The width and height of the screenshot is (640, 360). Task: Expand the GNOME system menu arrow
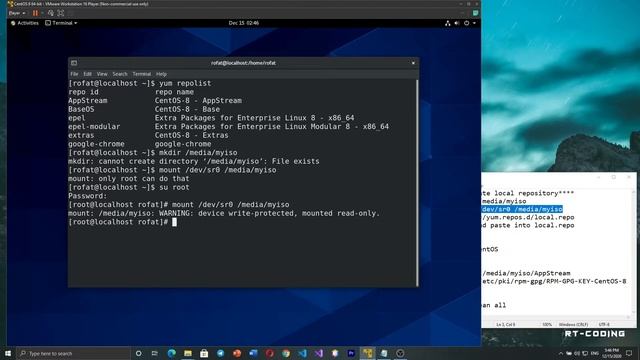474,23
